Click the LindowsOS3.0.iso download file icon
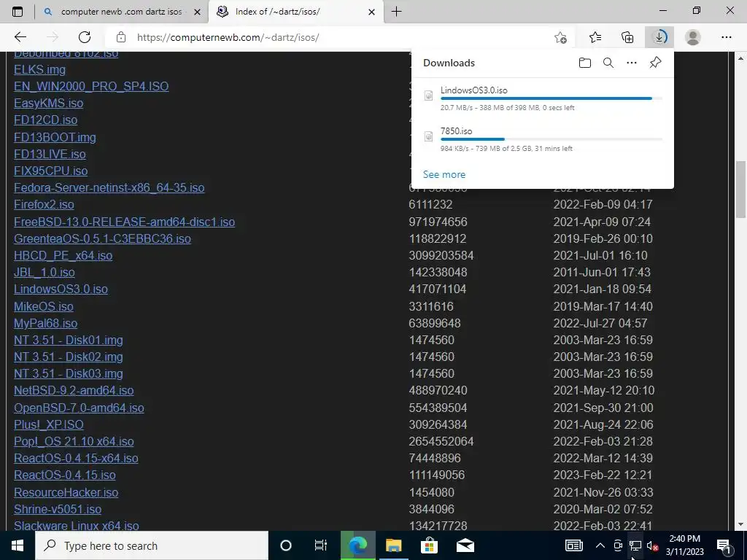Viewport: 747px width, 560px height. [428, 96]
